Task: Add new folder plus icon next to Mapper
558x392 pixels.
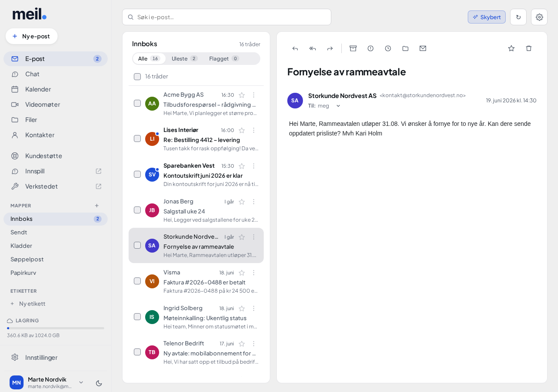Action: pyautogui.click(x=97, y=206)
